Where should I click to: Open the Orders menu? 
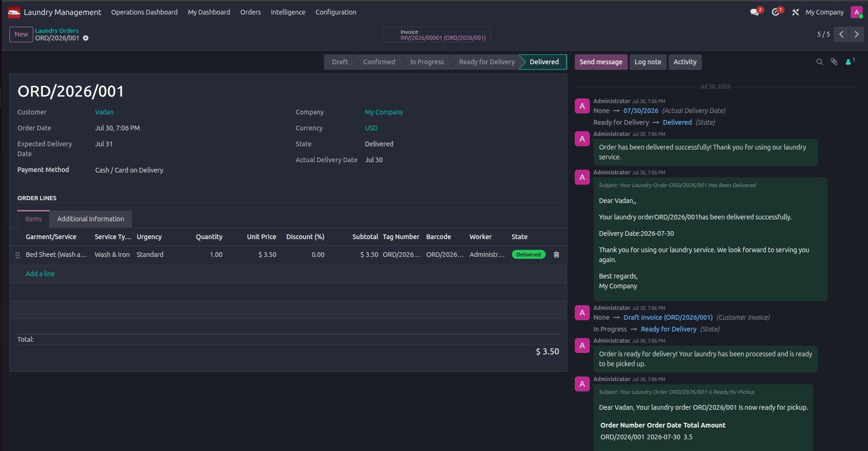251,12
